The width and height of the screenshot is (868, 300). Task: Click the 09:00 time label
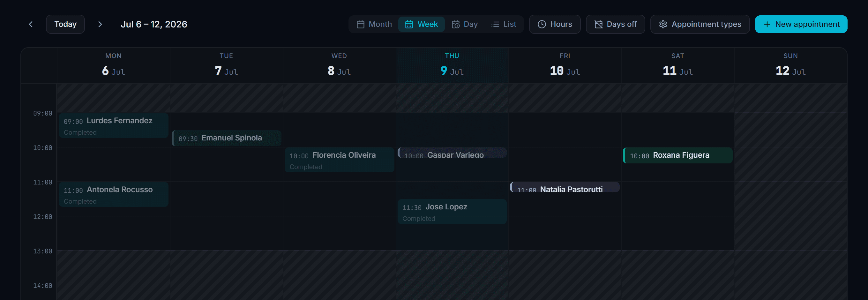[x=42, y=113]
